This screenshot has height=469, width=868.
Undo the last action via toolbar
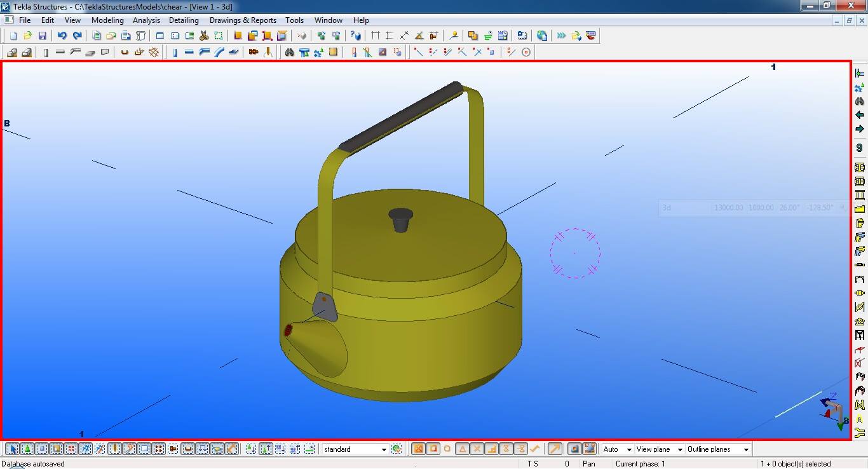(x=62, y=36)
